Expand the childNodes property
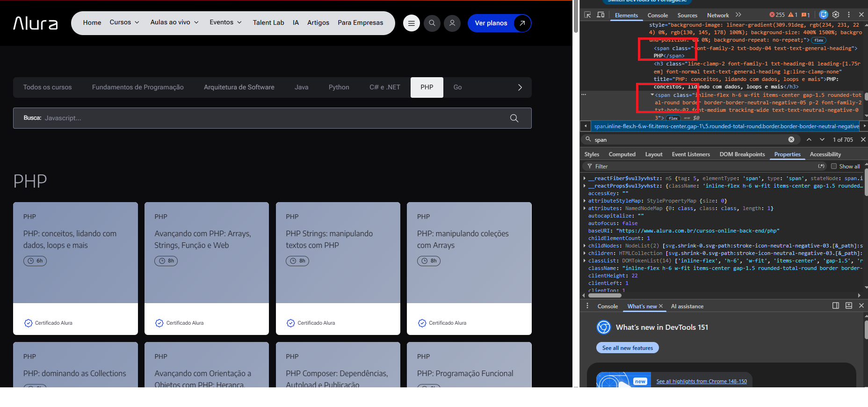Image resolution: width=868 pixels, height=407 pixels. pos(585,246)
